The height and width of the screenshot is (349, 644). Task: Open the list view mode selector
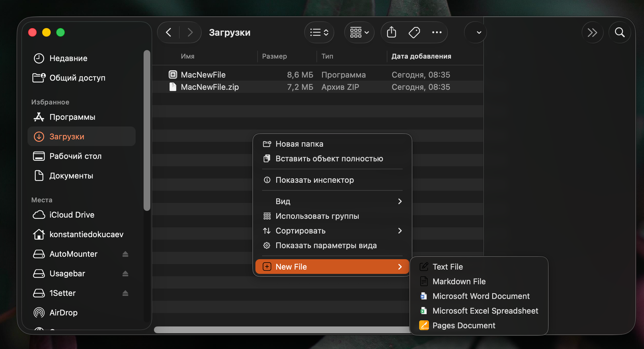coord(319,32)
